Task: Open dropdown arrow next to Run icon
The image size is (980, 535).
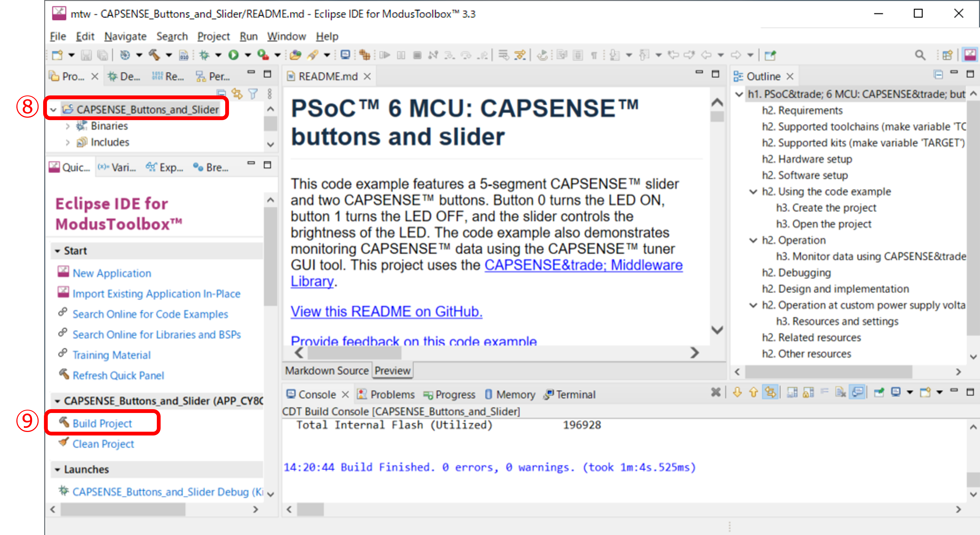Action: pyautogui.click(x=248, y=55)
